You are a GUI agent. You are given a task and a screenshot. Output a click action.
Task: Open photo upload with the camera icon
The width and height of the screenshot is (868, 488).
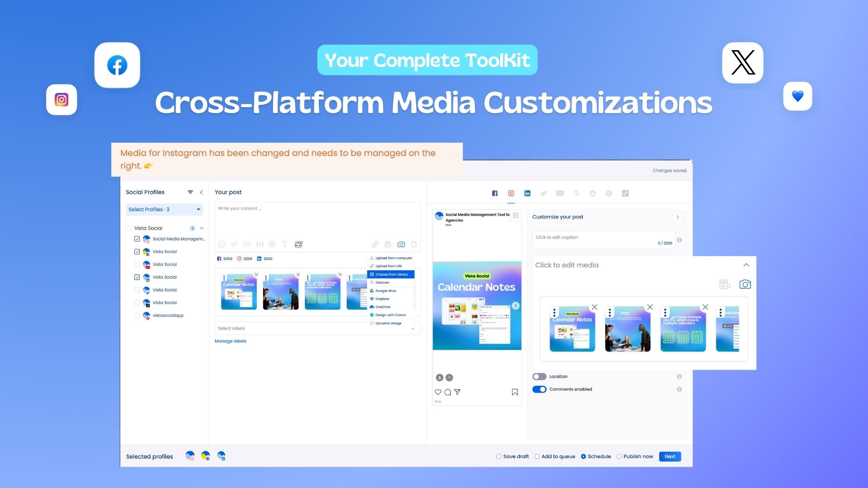click(x=401, y=244)
